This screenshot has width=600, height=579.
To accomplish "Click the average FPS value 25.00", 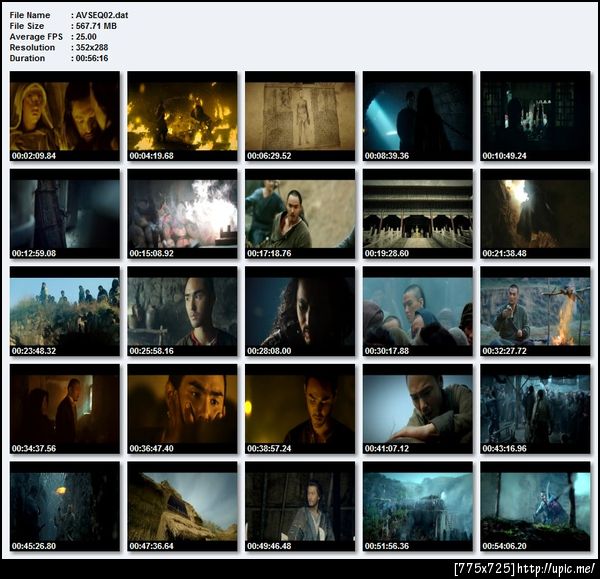I will pyautogui.click(x=86, y=37).
